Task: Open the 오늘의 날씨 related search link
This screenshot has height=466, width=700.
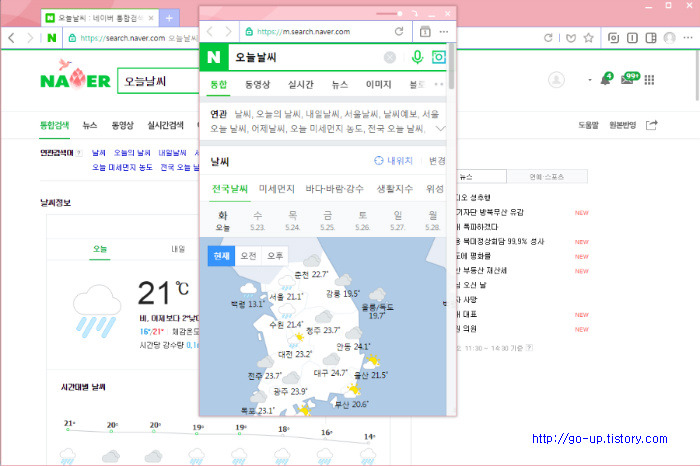Action: [x=132, y=153]
